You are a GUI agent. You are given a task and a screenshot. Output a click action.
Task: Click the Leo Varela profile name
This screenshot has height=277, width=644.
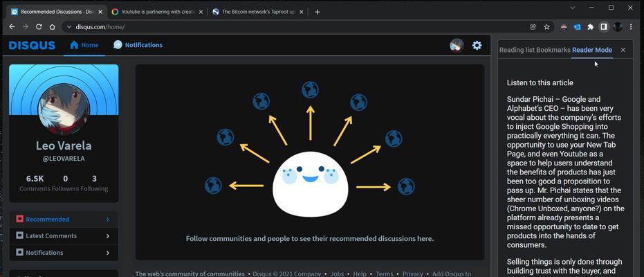point(64,145)
